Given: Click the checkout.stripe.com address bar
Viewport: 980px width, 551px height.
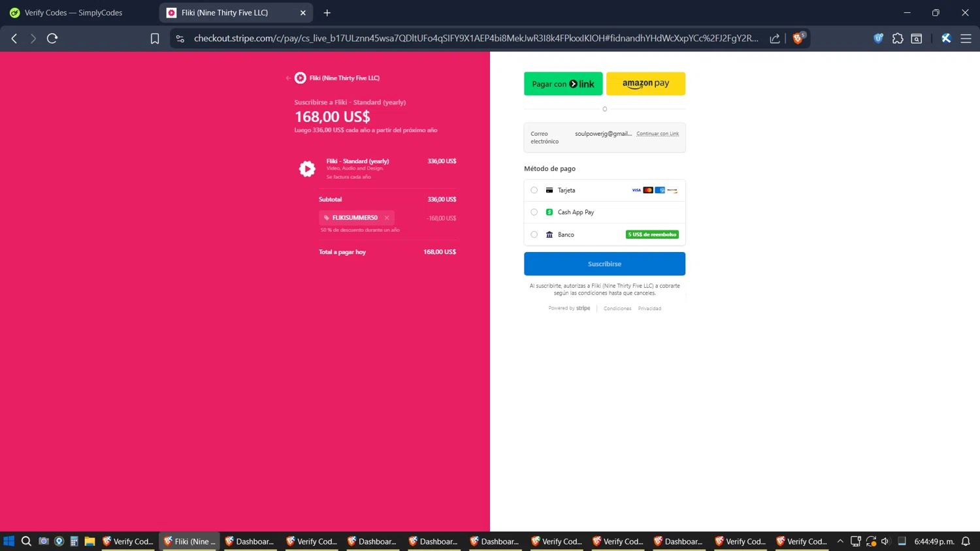Looking at the screenshot, I should [476, 39].
